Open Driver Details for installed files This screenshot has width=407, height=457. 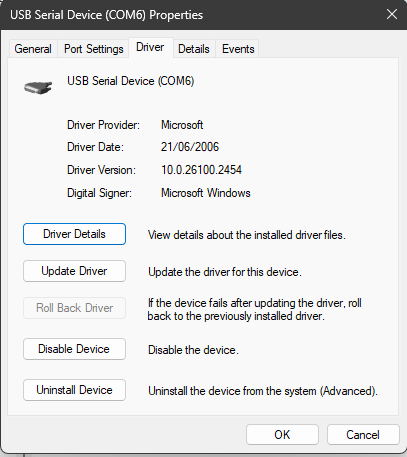coord(74,234)
